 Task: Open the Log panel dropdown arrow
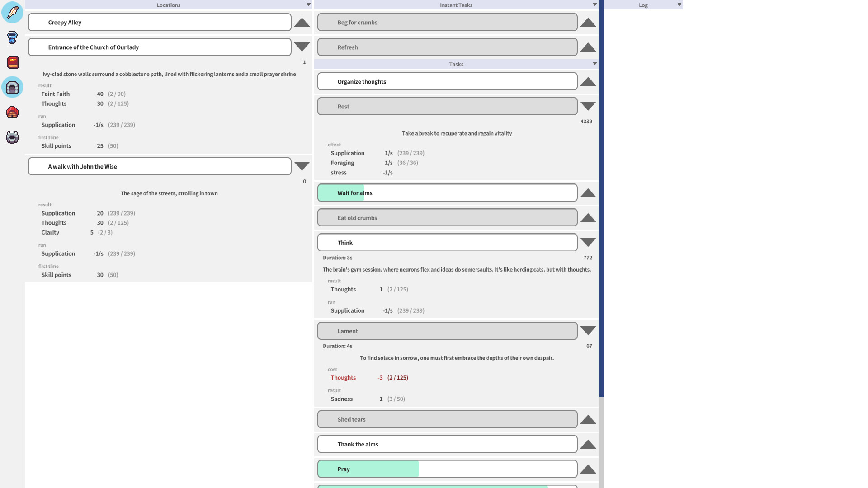pyautogui.click(x=679, y=5)
